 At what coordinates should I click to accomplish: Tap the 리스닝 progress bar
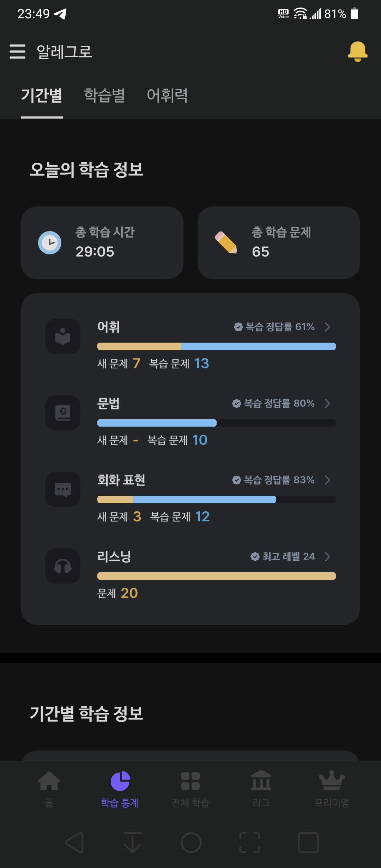[217, 576]
